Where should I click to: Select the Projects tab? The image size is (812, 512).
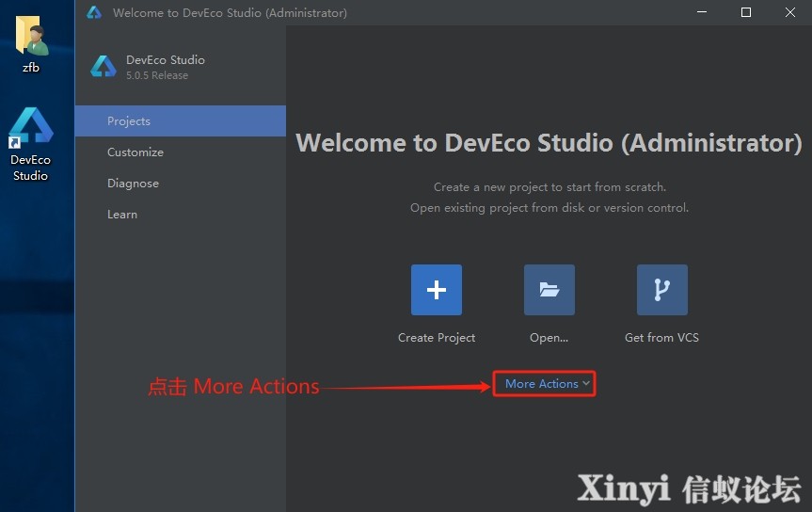click(181, 120)
